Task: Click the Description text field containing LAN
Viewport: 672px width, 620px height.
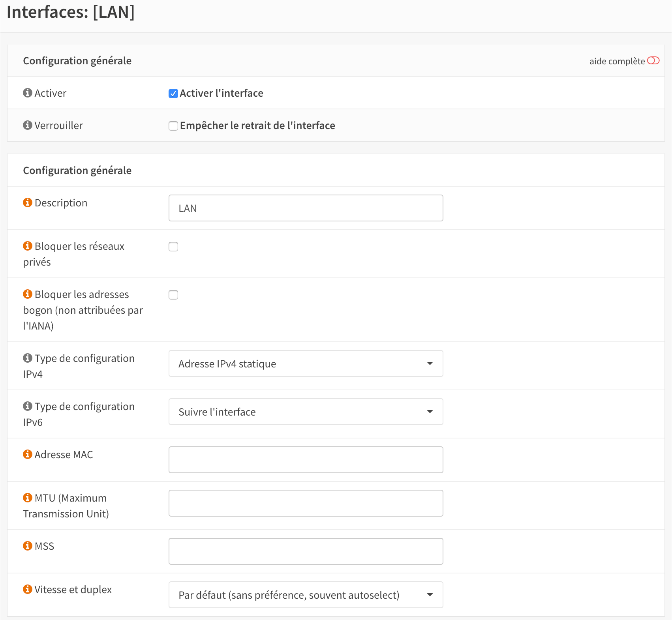Action: pos(306,208)
